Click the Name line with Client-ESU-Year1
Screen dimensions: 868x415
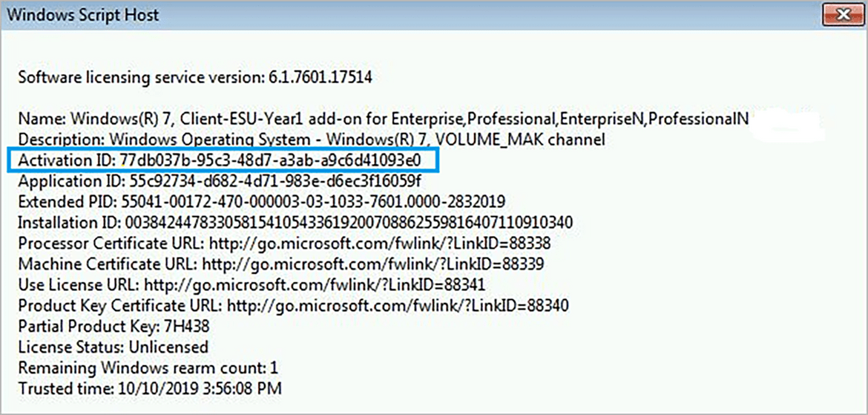pos(384,119)
